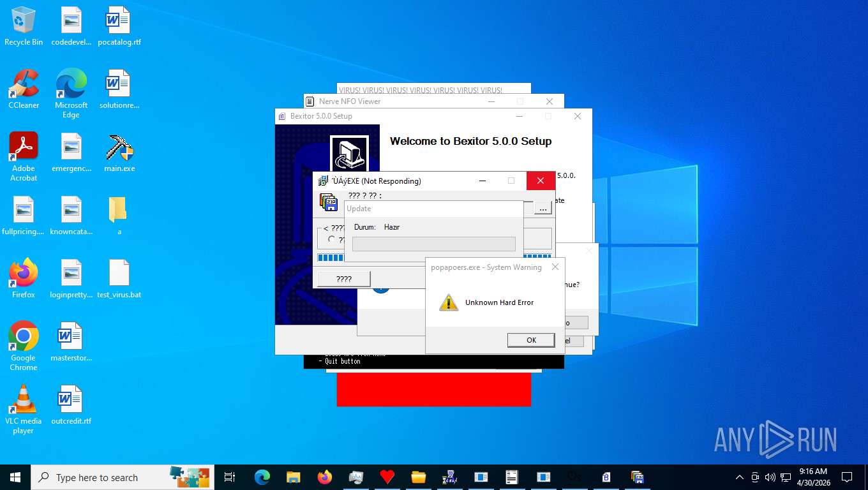
Task: Select the fullpricing... image file
Action: [x=24, y=216]
